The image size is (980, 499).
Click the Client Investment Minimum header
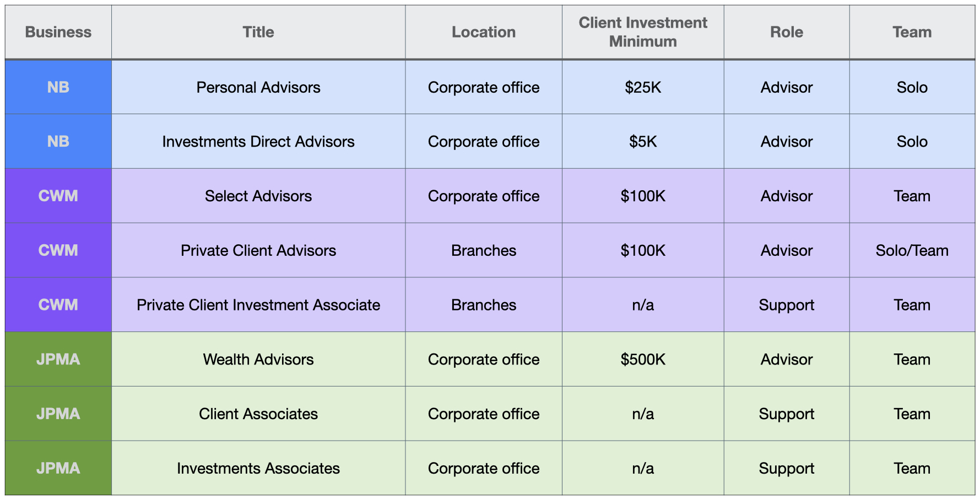coord(643,32)
